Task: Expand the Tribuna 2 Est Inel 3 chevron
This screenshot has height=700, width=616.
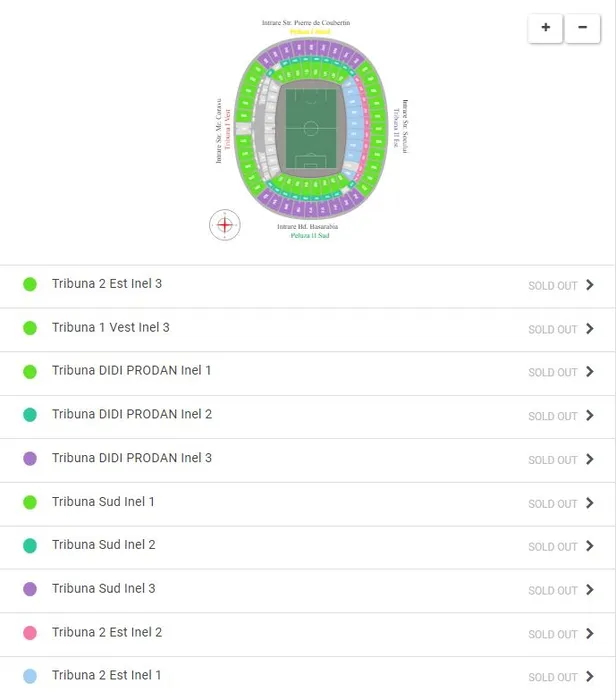Action: (x=590, y=285)
